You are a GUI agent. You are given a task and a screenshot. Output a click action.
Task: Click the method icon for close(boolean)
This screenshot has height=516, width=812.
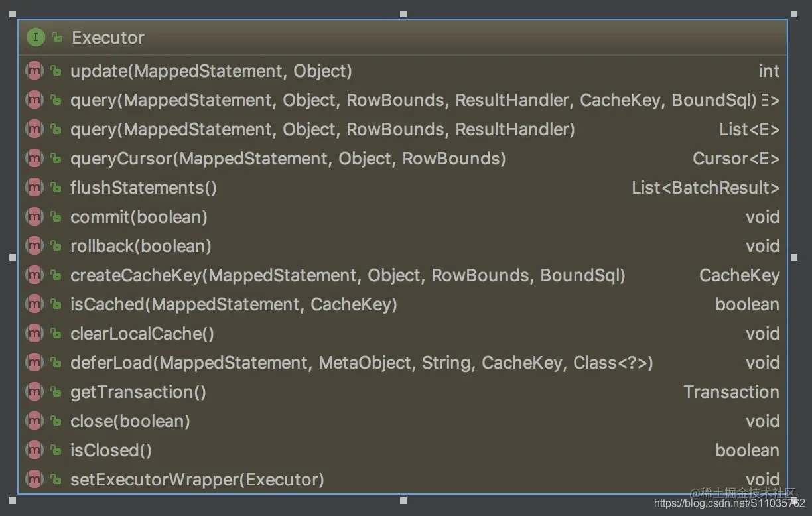click(x=34, y=421)
